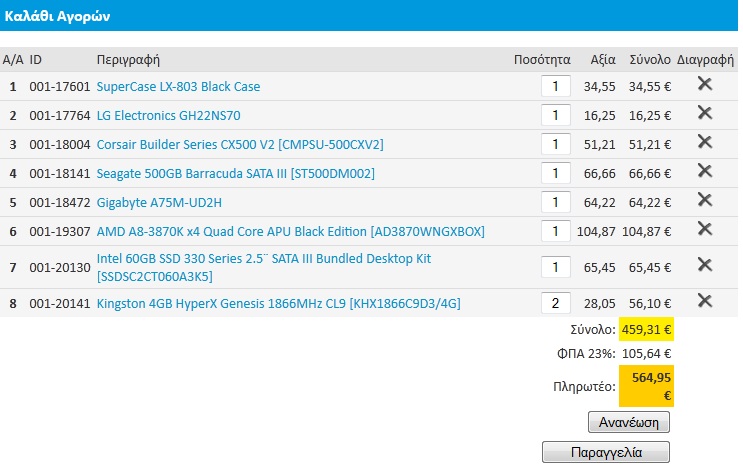Viewport: 743px width, 475px height.
Task: Focus quantity box of Seagate 500GB Barracuda
Action: [555, 174]
